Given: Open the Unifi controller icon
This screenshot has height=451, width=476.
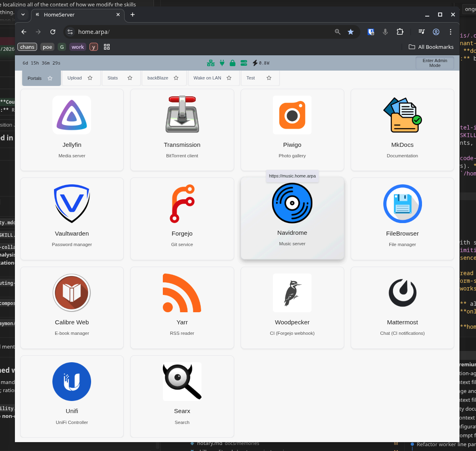Looking at the screenshot, I should coord(72,381).
